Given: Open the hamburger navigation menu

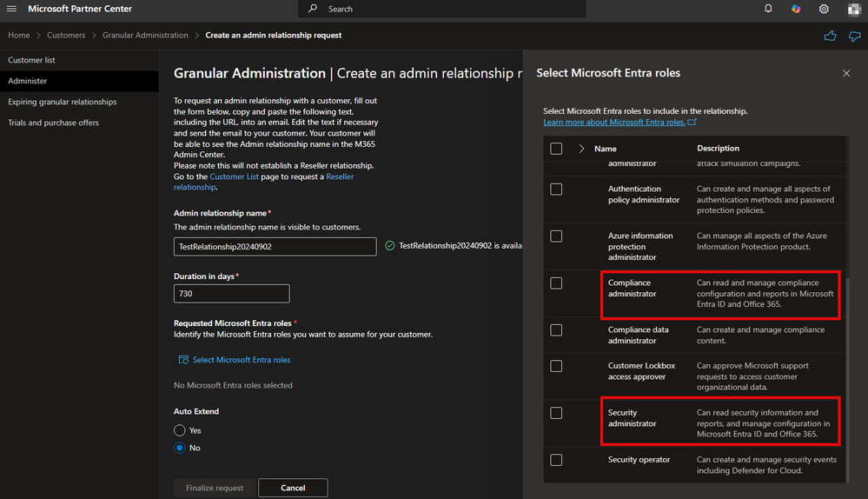Looking at the screenshot, I should (11, 9).
